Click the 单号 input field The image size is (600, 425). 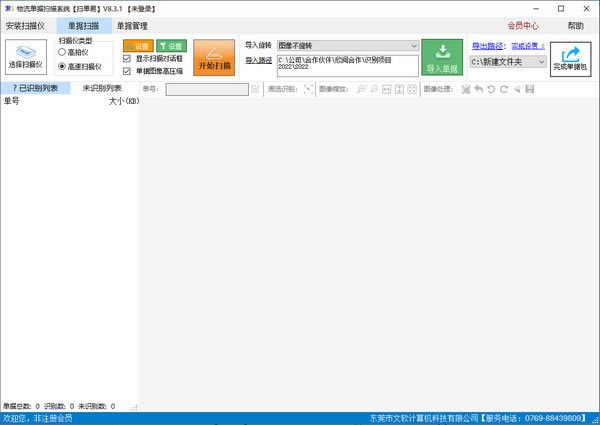tap(207, 89)
